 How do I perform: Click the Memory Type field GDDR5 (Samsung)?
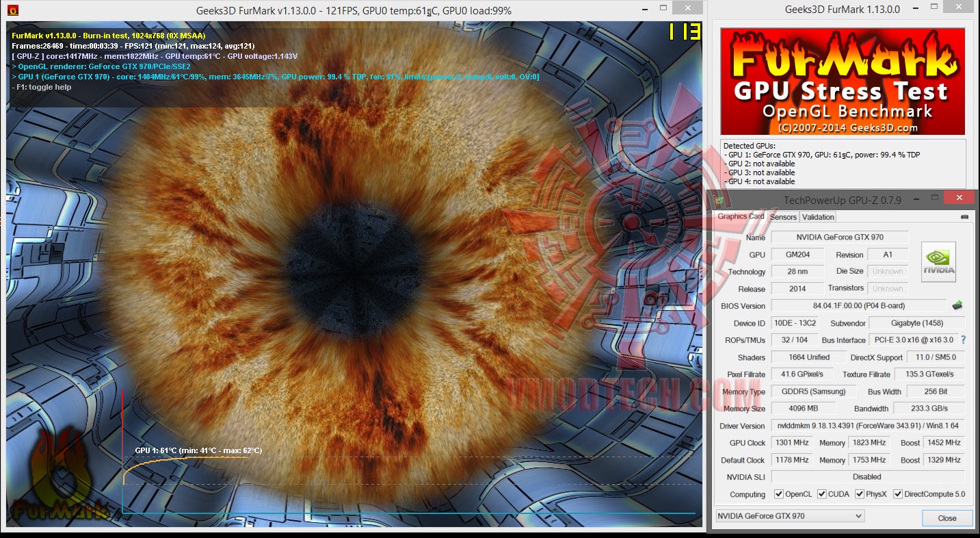point(813,392)
